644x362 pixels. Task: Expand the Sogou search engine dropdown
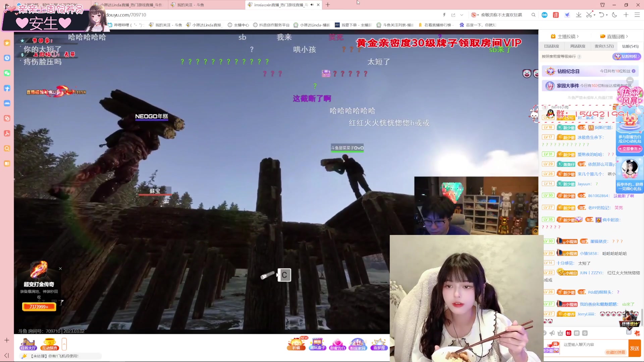pyautogui.click(x=478, y=15)
